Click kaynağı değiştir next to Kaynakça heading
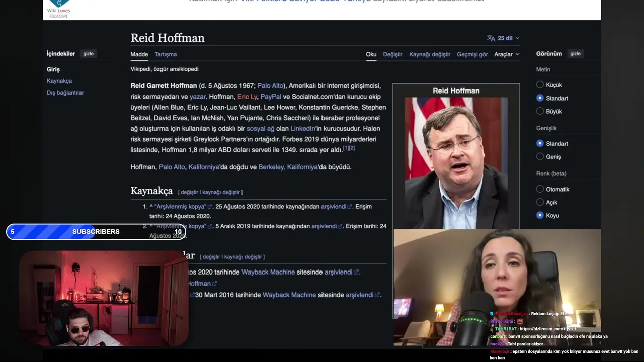Image resolution: width=644 pixels, height=362 pixels. (221, 192)
